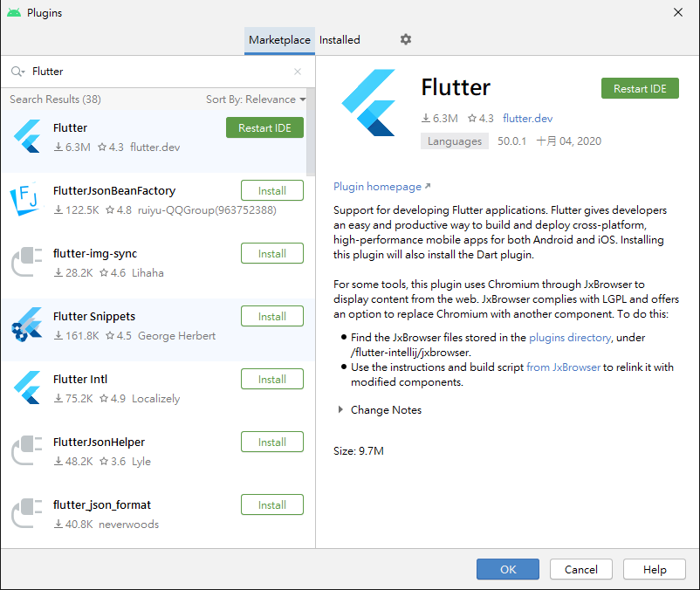Switch to the Marketplace tab

[279, 40]
